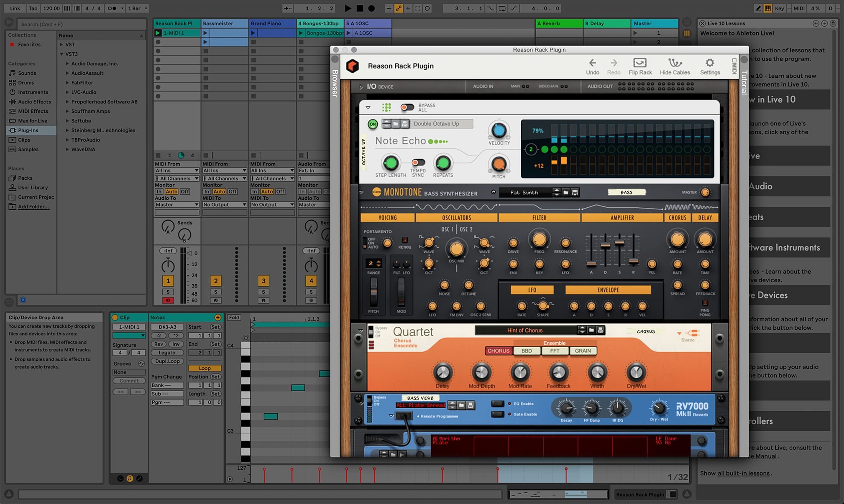Image resolution: width=844 pixels, height=504 pixels.
Task: Toggle Monitor In on Reason Rack track
Action: pyautogui.click(x=159, y=192)
